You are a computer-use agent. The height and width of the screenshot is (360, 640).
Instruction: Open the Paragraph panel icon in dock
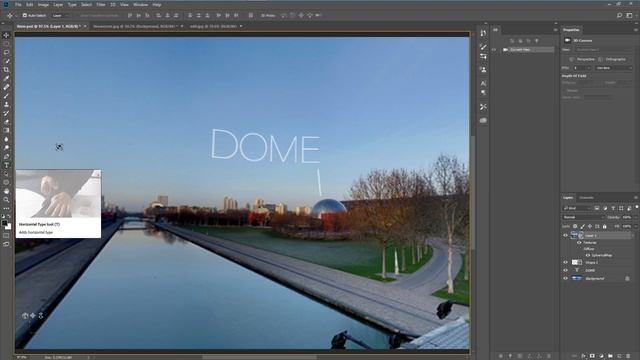[483, 93]
